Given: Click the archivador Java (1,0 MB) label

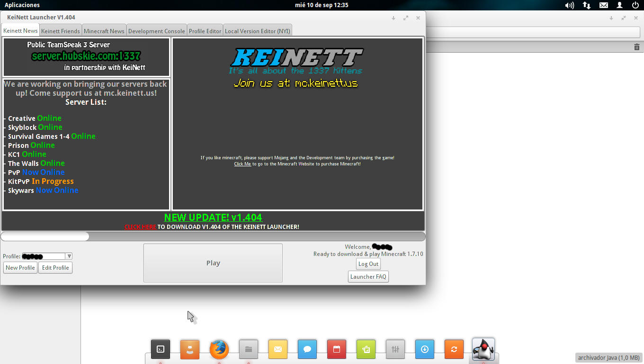Looking at the screenshot, I should pos(609,358).
